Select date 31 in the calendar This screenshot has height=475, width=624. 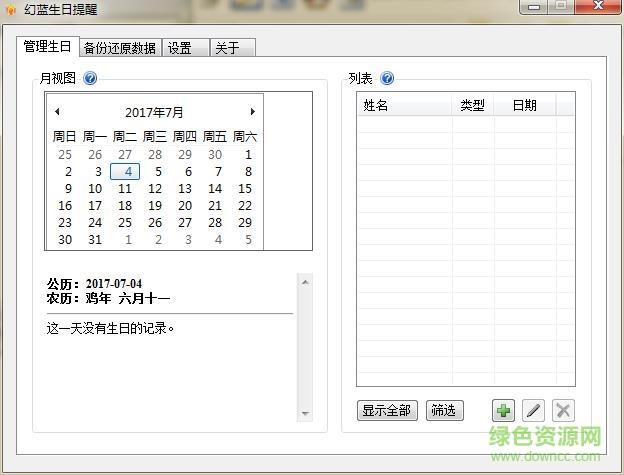point(95,239)
